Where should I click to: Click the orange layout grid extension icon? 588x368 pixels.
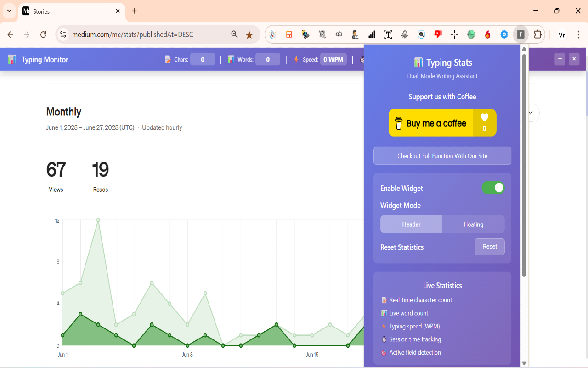point(289,34)
